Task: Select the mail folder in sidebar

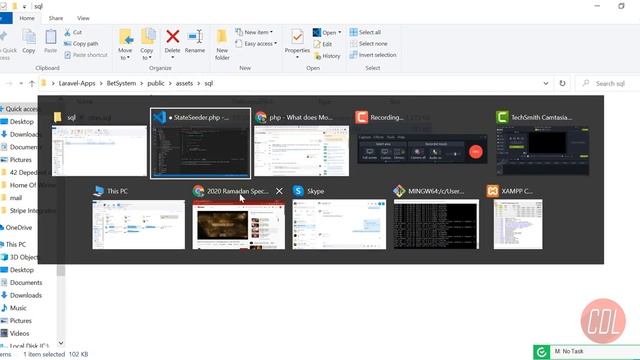Action: 16,198
